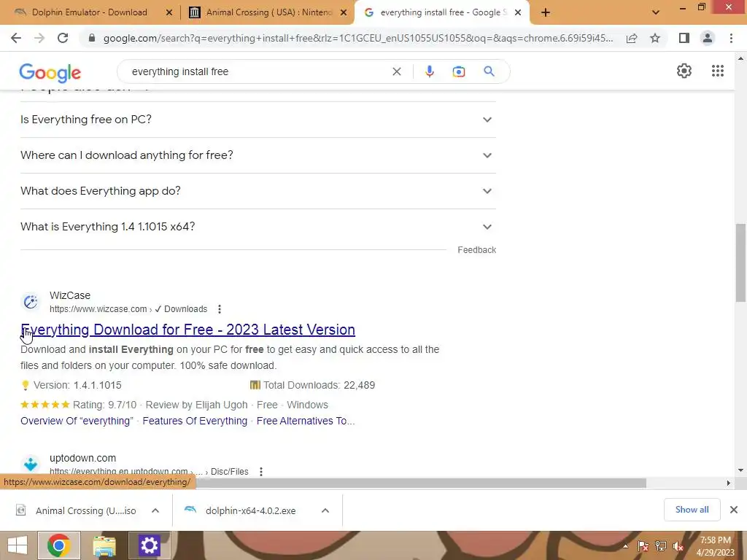Screen dimensions: 747x560
Task: Click the WizCase site favicon
Action: click(31, 302)
